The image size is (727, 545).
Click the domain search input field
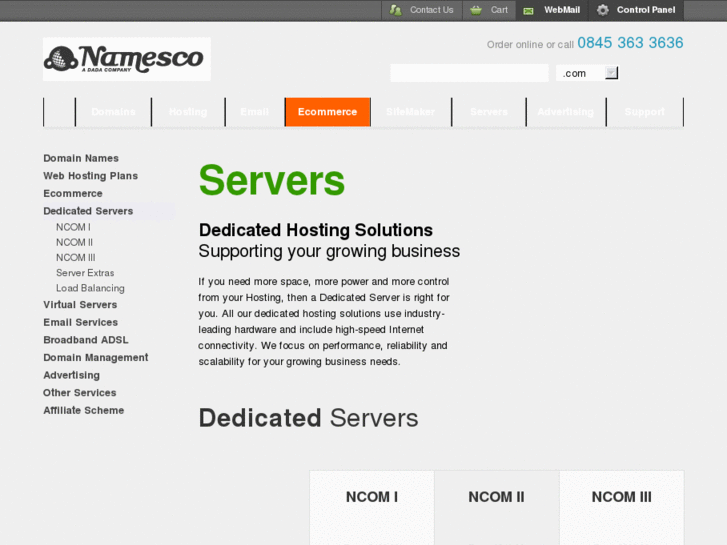click(469, 73)
